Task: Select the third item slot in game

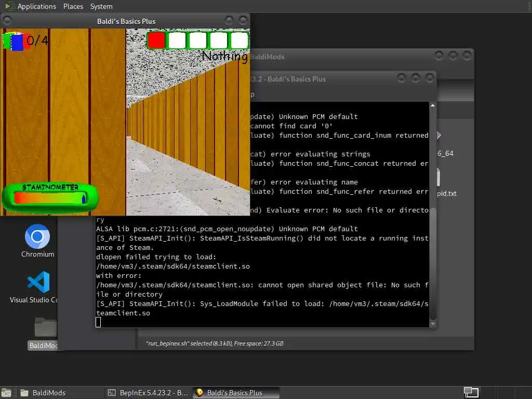Action: (x=198, y=40)
